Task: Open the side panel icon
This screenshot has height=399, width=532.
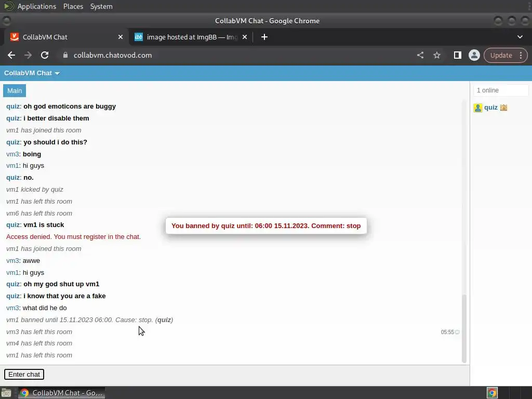Action: pos(457,55)
